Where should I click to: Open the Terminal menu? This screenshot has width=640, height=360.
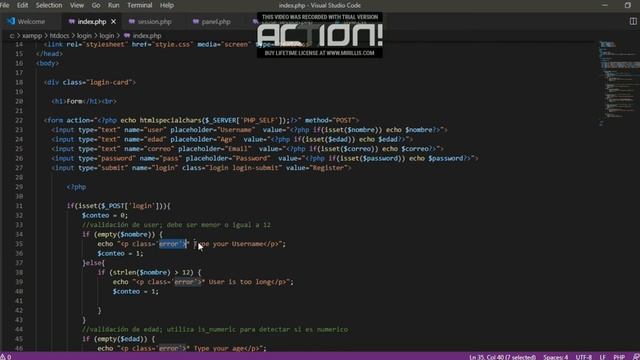pyautogui.click(x=140, y=5)
